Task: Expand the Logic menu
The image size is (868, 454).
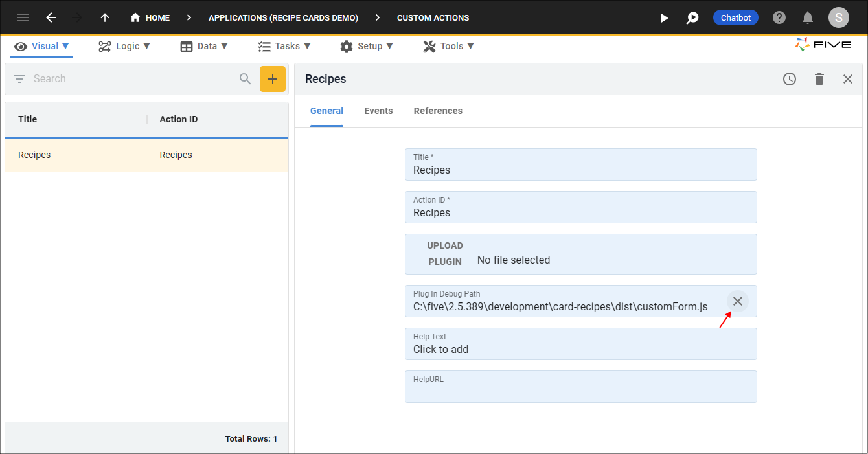Action: (124, 46)
